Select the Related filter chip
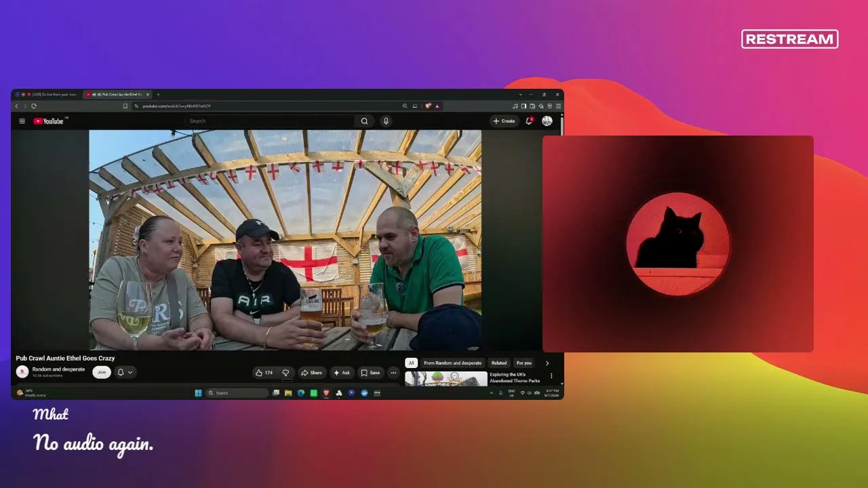 pos(499,363)
